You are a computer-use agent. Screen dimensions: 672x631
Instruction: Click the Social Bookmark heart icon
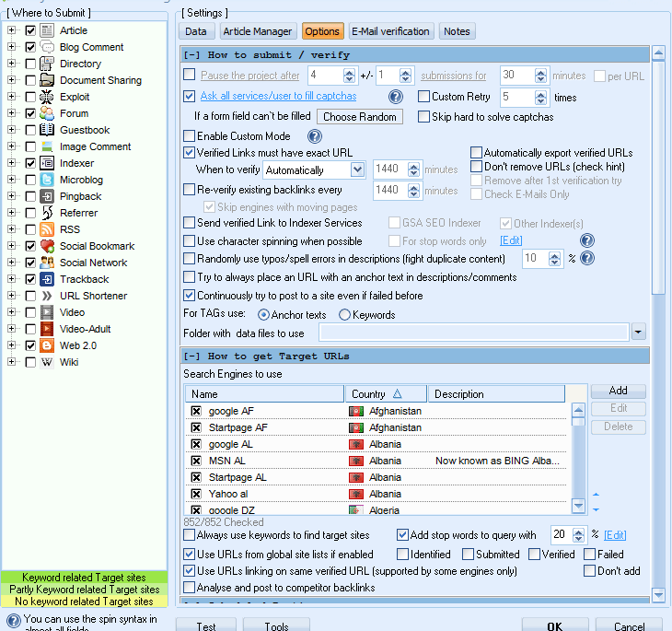click(47, 246)
